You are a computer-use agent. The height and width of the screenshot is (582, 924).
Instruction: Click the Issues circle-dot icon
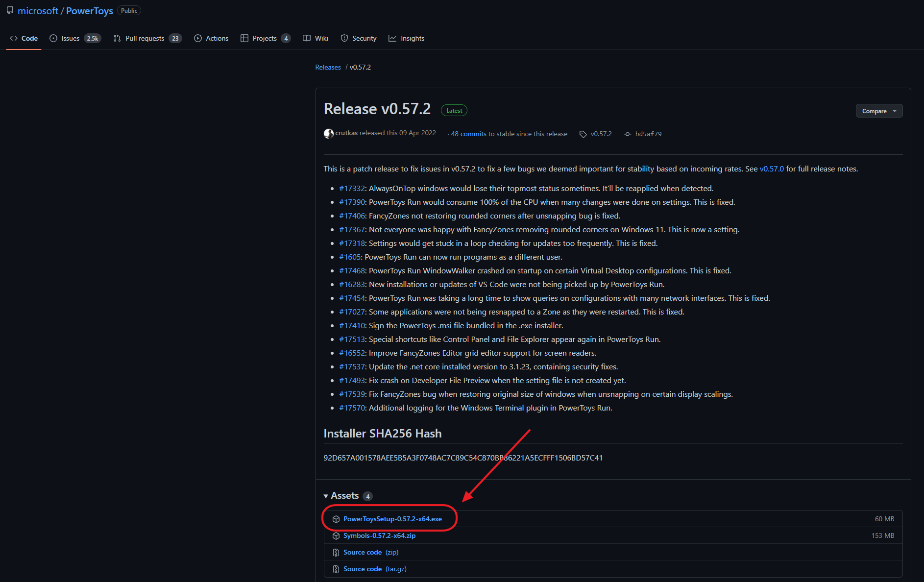53,38
